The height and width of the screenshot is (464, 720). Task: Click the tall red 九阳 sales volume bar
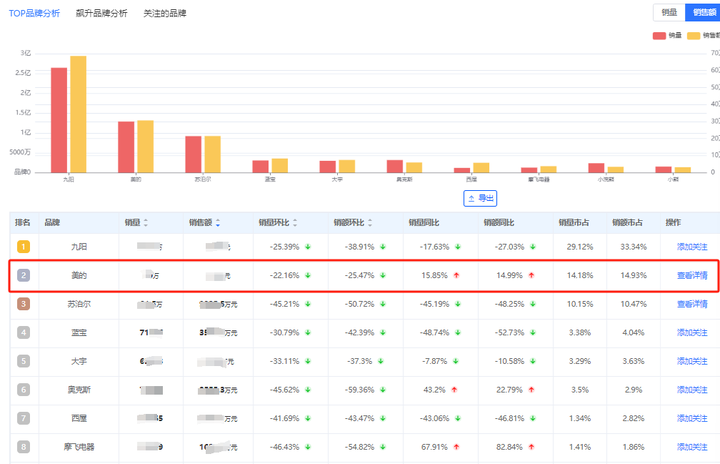[59, 120]
